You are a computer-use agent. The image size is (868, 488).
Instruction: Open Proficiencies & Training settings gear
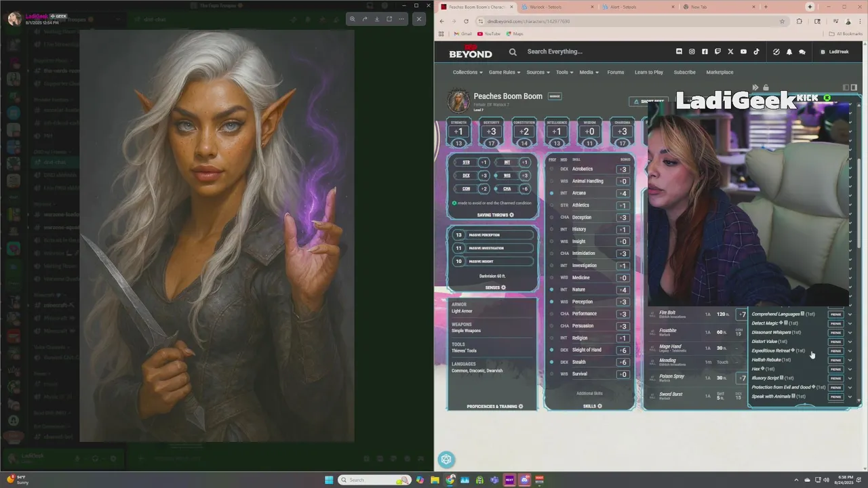pos(521,406)
